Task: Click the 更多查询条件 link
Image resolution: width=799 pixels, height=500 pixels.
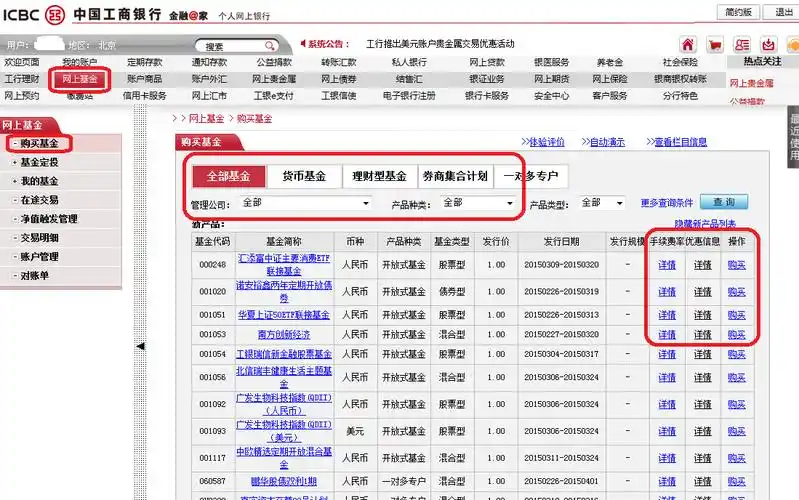Action: [x=667, y=203]
